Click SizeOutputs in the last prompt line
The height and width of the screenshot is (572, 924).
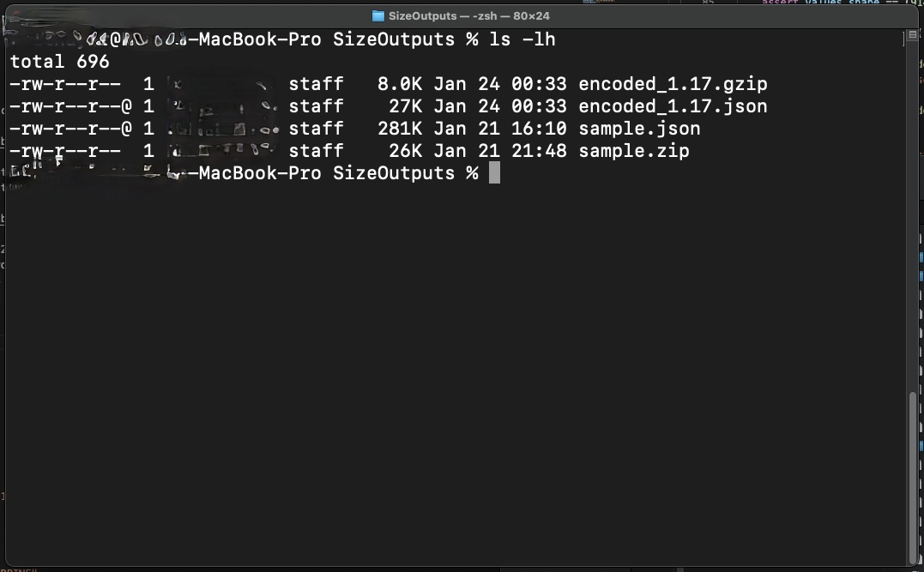pos(394,173)
